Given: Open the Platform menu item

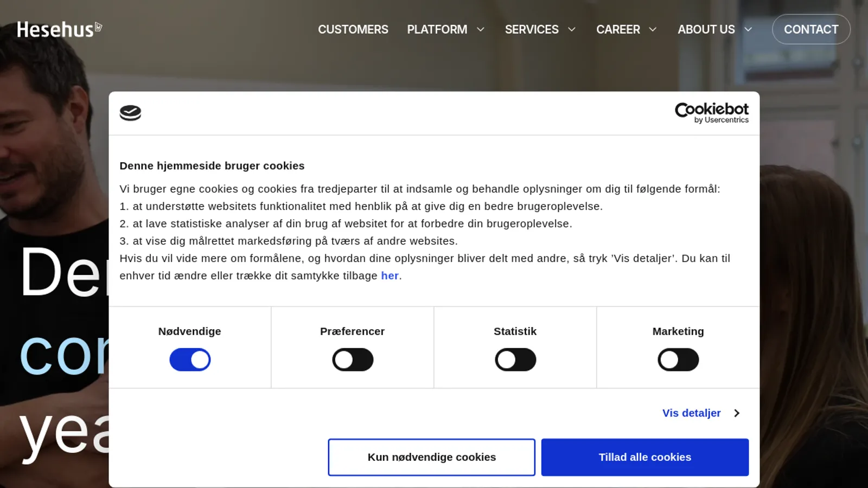Looking at the screenshot, I should point(437,29).
